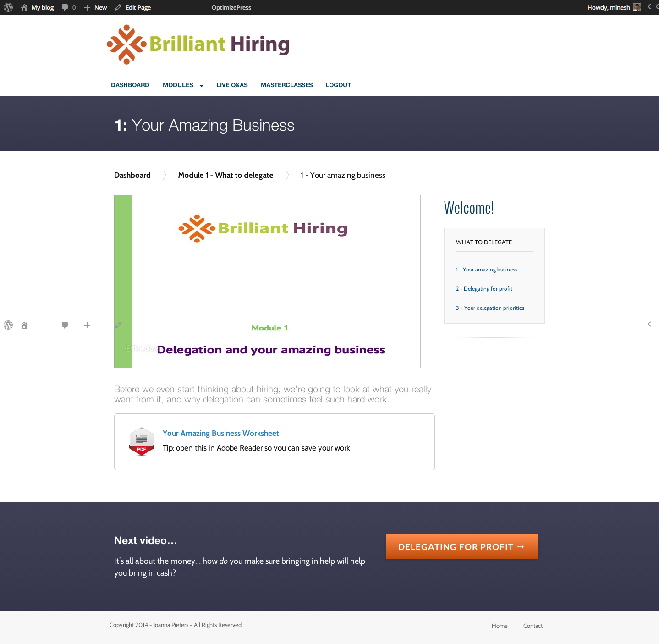This screenshot has height=644, width=659.
Task: Open My blog home icon
Action: click(24, 7)
